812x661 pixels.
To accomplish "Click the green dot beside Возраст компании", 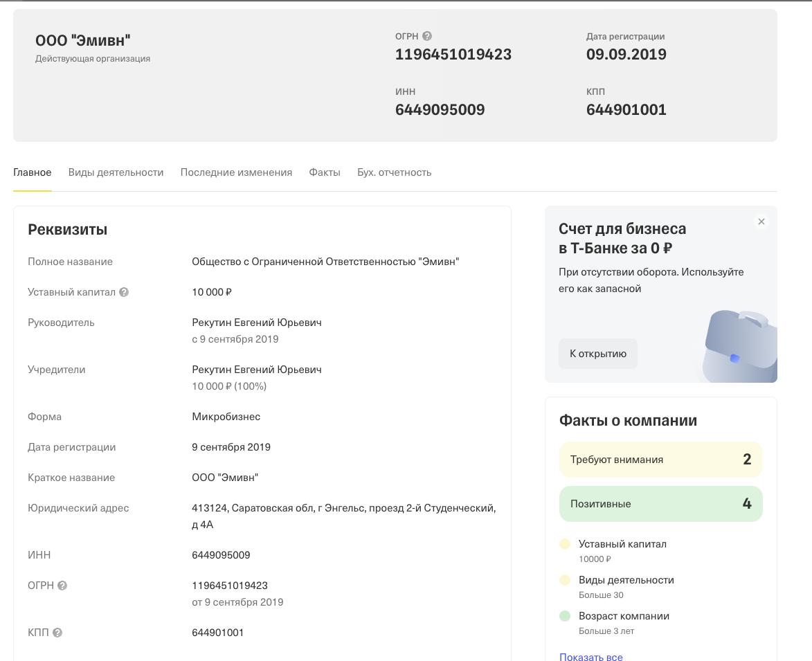I will 565,616.
